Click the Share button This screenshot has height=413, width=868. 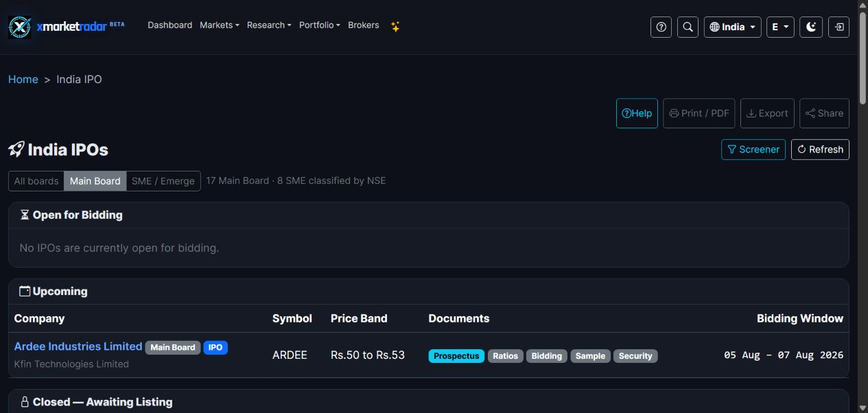pos(824,113)
